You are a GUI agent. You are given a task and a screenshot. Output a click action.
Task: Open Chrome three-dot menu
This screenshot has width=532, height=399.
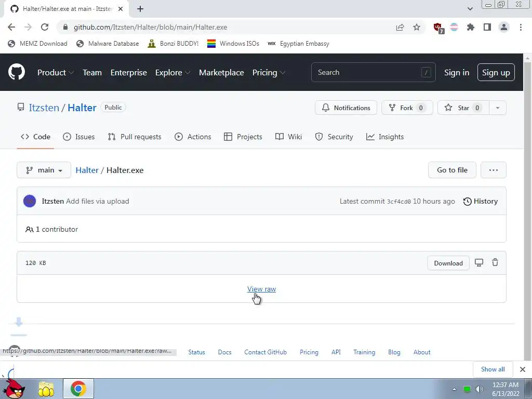tap(521, 27)
